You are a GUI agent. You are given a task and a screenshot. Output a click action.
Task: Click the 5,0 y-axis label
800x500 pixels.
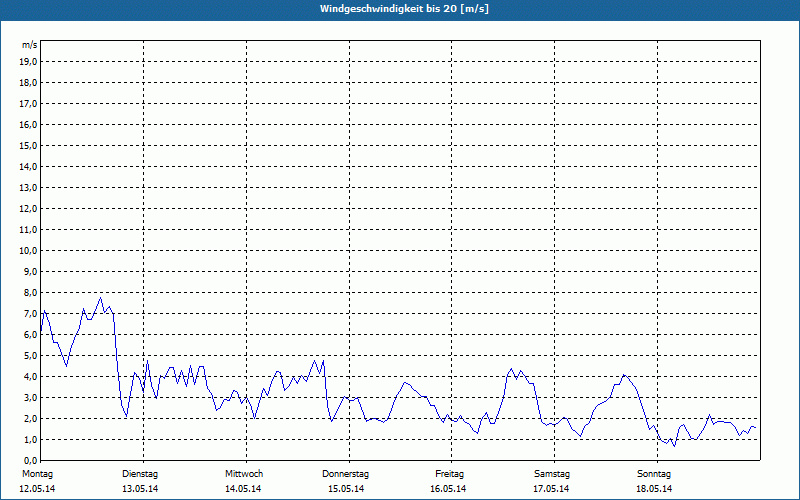click(30, 356)
